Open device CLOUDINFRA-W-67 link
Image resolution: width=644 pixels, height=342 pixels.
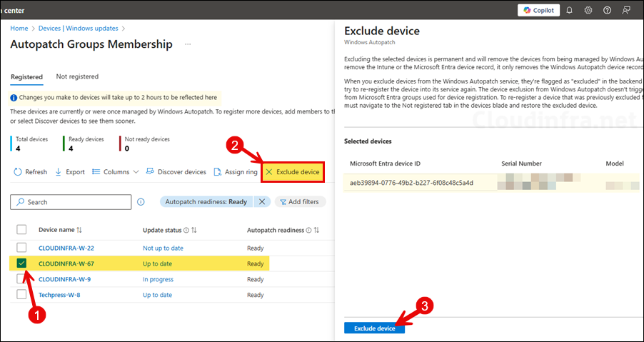(x=66, y=263)
